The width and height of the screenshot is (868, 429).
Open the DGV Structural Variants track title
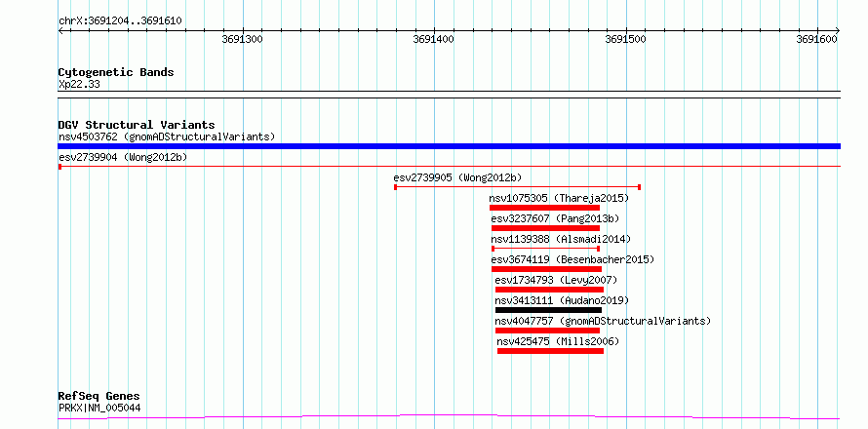click(x=137, y=125)
